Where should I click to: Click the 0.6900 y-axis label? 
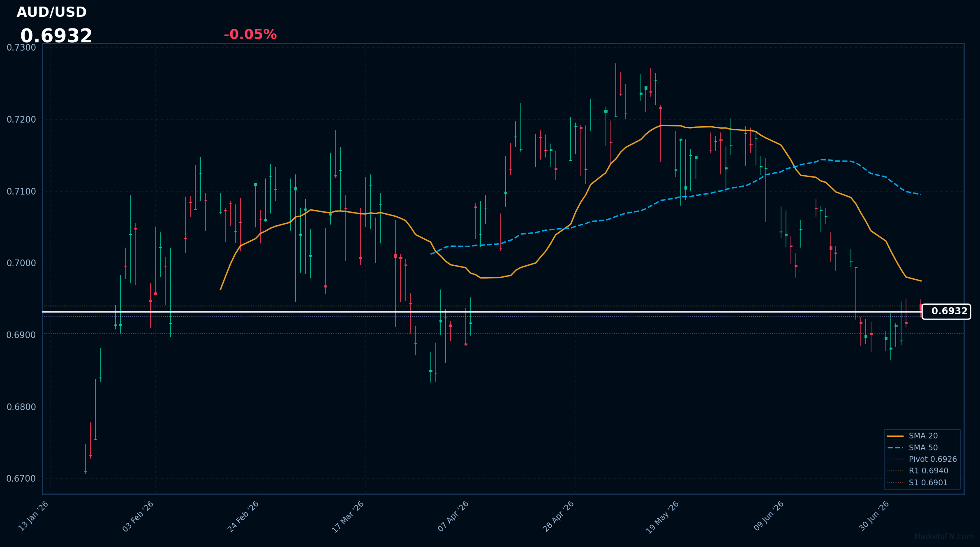pos(21,335)
